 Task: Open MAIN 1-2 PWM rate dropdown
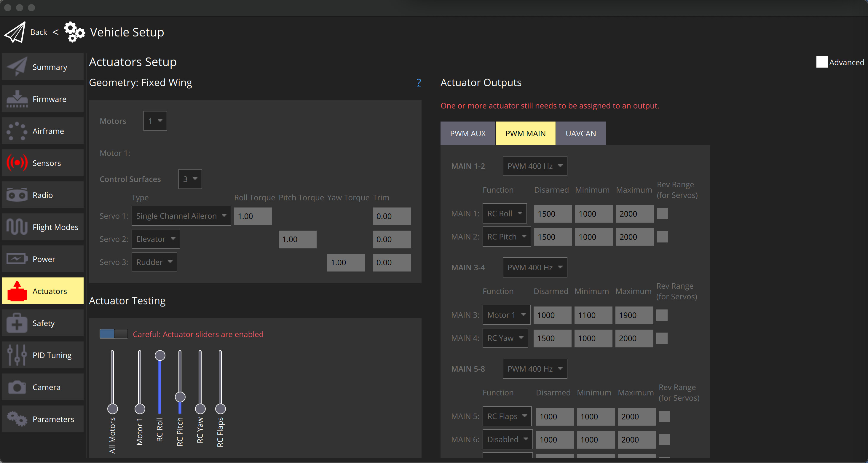click(x=535, y=166)
